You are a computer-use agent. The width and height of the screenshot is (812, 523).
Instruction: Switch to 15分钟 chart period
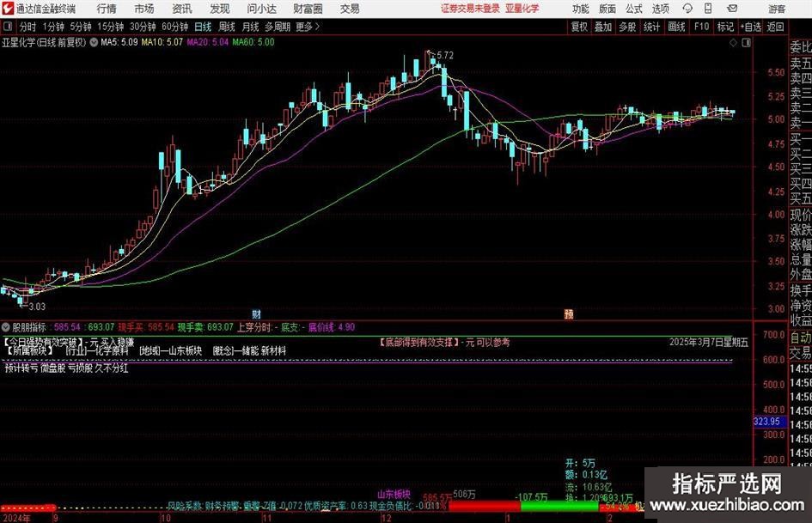[111, 27]
